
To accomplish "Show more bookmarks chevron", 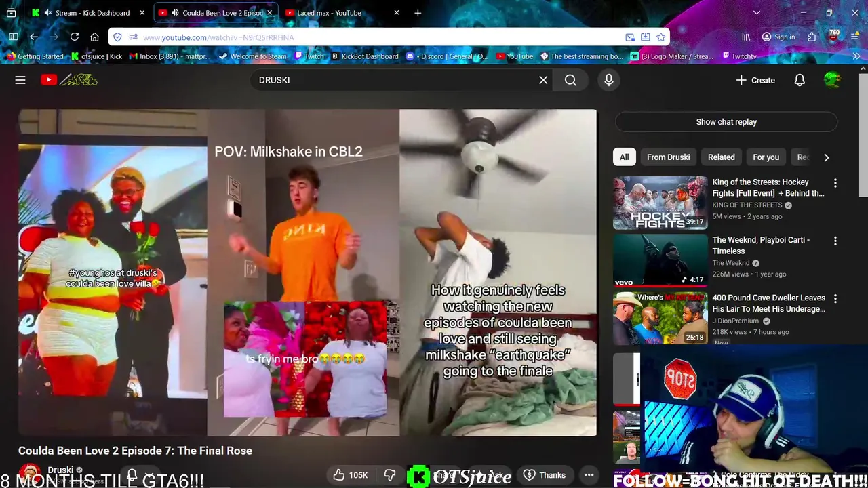I will 856,56.
